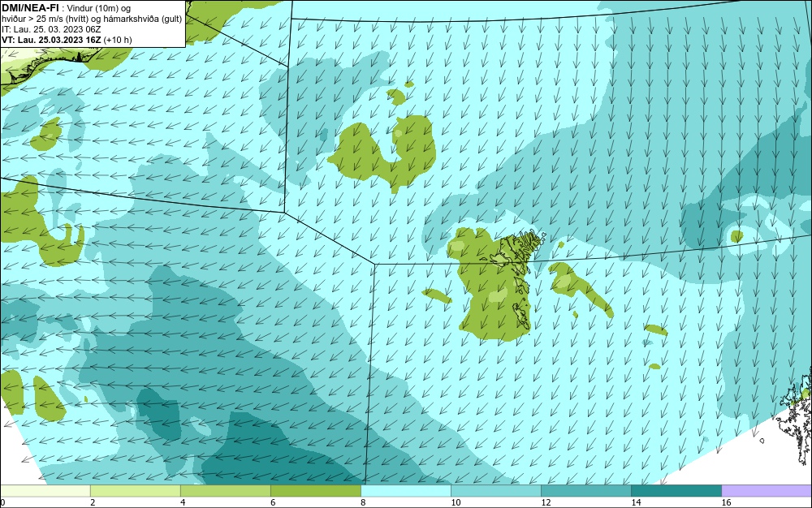
Task: Click the 8–10 m/s light cyan legend swatch
Action: 405,491
